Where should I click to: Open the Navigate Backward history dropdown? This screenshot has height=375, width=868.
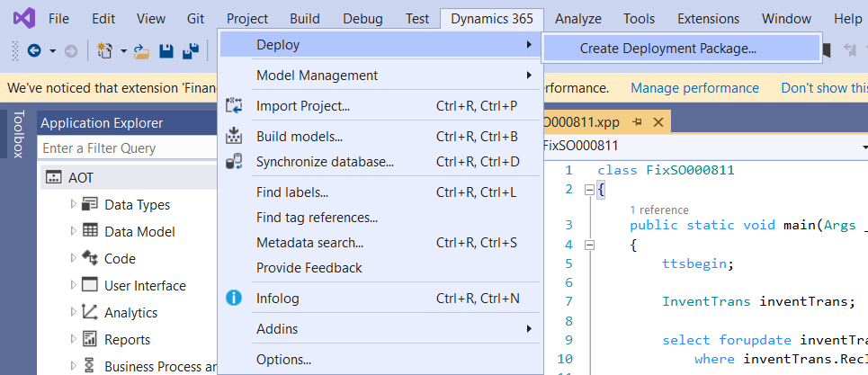(x=52, y=51)
